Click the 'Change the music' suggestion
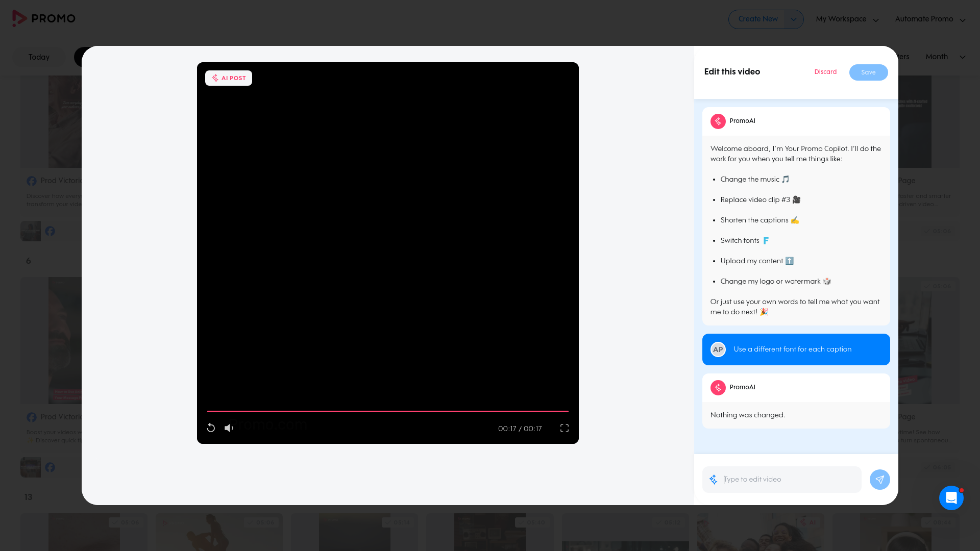The height and width of the screenshot is (551, 980). 755,180
